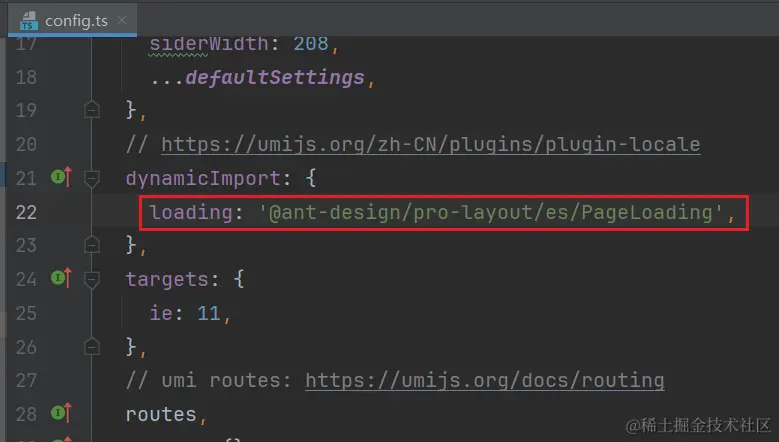Open the umijs docs routing link
This screenshot has width=779, height=442.
[484, 380]
